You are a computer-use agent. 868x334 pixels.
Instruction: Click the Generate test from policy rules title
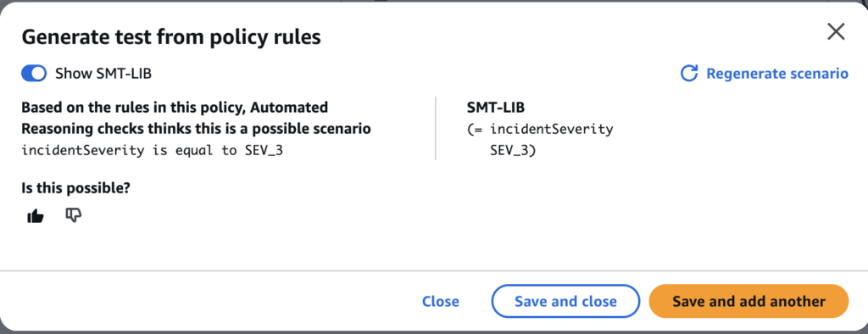tap(171, 37)
